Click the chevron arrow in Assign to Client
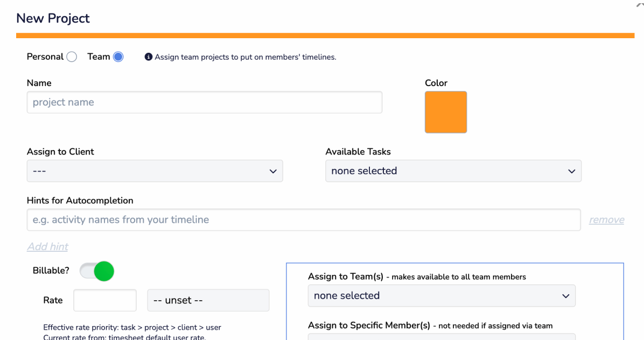This screenshot has width=644, height=340. click(272, 171)
